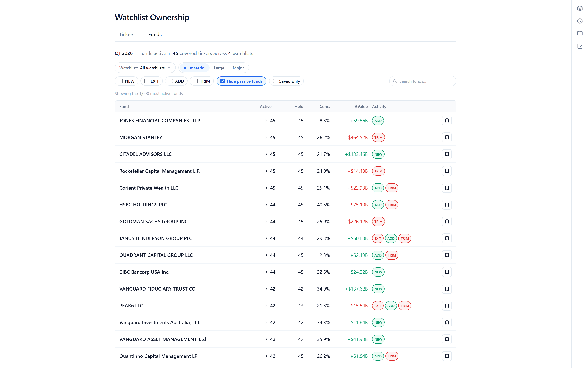The width and height of the screenshot is (588, 368).
Task: Click QUADRANT CAPITAL GROUP LLC name
Action: (x=156, y=255)
